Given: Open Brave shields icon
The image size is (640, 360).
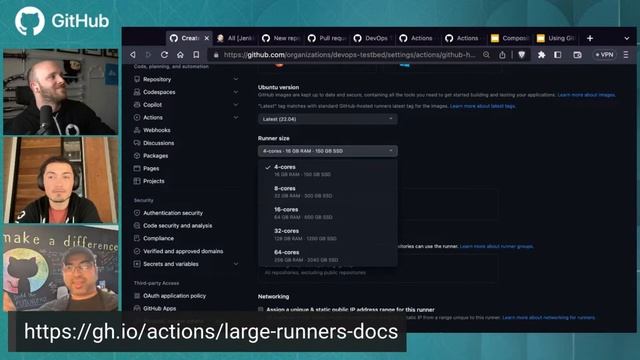Looking at the screenshot, I should coord(522,55).
